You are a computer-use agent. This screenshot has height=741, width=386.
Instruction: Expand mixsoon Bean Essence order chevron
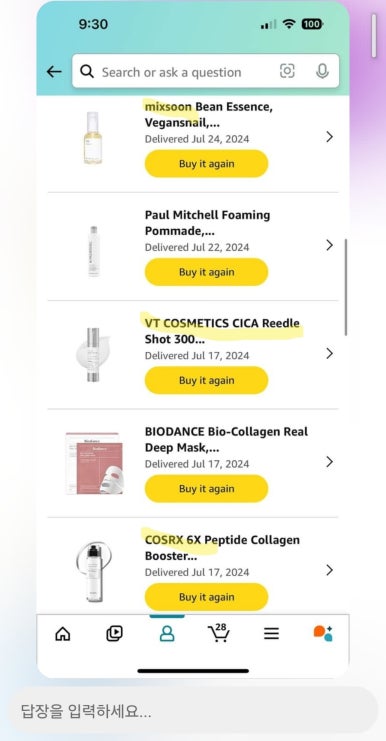(329, 137)
